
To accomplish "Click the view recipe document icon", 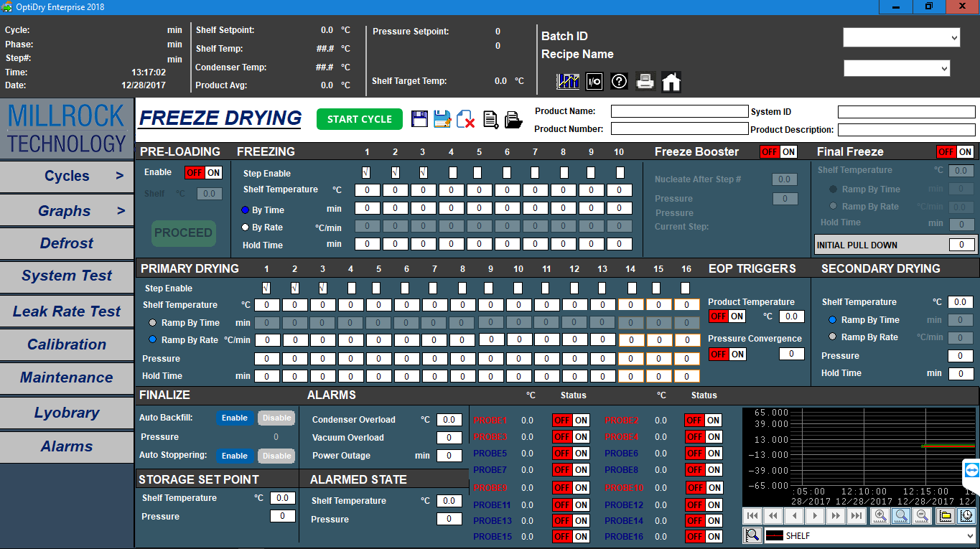I will [x=490, y=119].
